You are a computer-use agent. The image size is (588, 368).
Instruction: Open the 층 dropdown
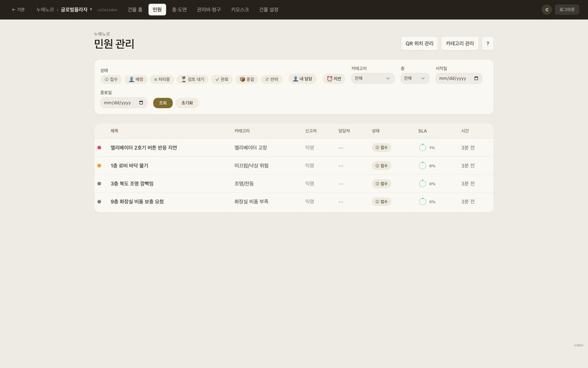415,78
